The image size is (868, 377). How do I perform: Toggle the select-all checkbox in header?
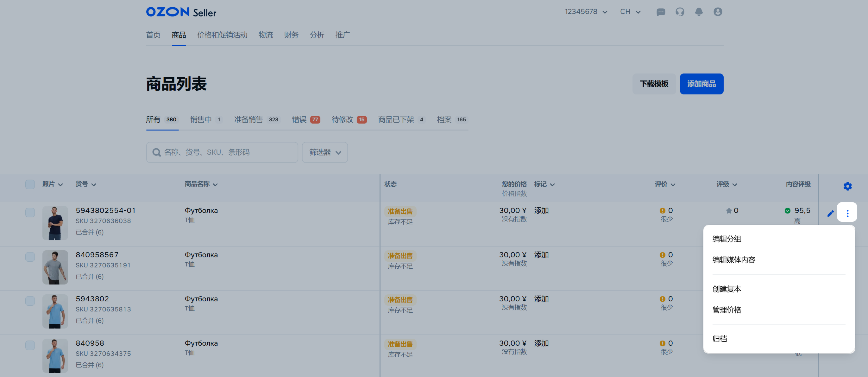click(x=30, y=184)
